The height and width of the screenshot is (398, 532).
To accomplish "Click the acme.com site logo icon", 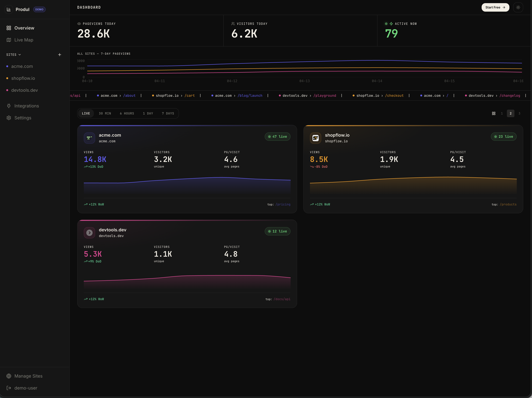I will pyautogui.click(x=89, y=138).
